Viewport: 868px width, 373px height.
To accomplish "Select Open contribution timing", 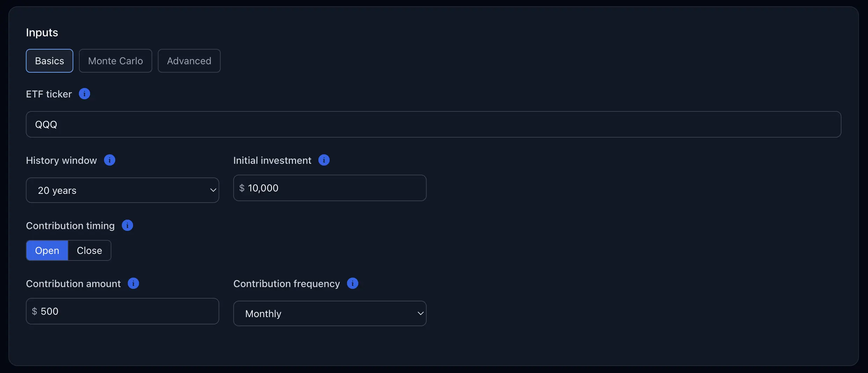I will click(x=47, y=250).
